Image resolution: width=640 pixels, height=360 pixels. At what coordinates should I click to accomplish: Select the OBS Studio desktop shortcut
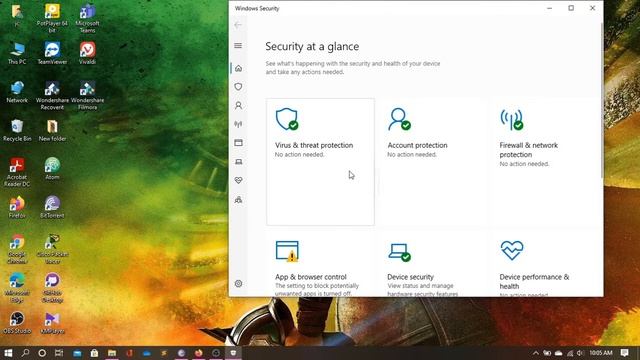(x=17, y=322)
